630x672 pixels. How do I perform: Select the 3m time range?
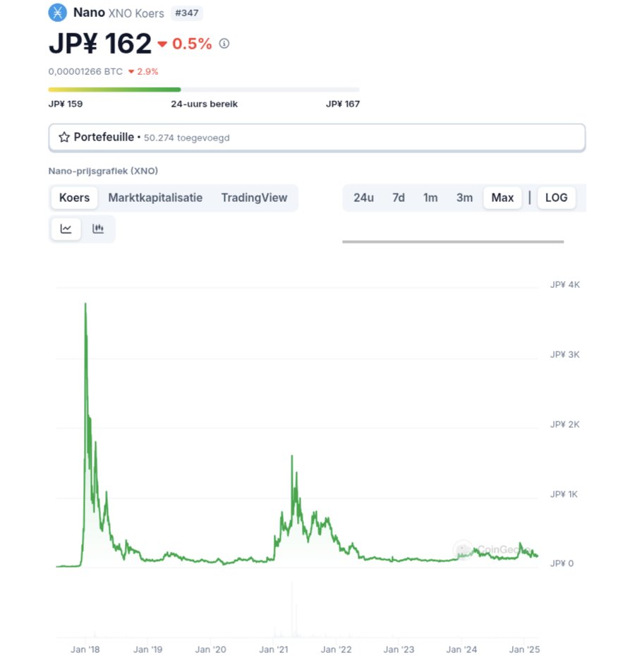(x=464, y=198)
